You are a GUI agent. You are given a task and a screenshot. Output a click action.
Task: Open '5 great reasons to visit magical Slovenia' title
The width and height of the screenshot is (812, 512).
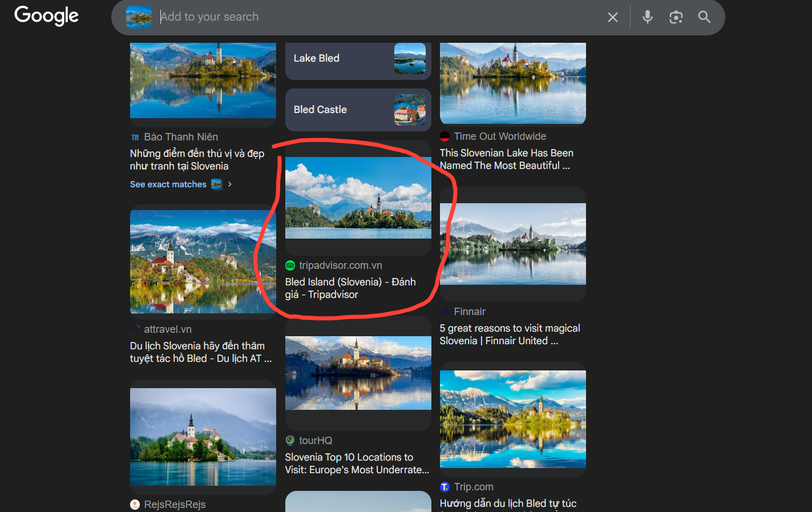pyautogui.click(x=510, y=334)
